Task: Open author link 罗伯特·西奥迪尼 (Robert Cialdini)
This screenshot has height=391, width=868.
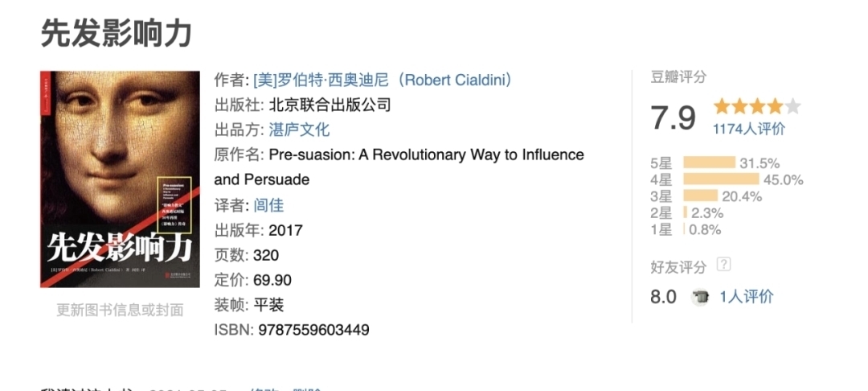Action: pyautogui.click(x=383, y=80)
